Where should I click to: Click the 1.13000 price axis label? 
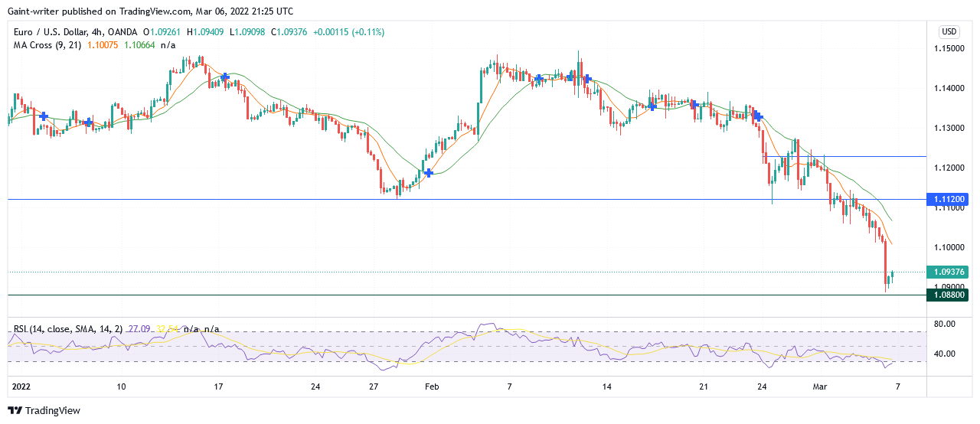[948, 128]
